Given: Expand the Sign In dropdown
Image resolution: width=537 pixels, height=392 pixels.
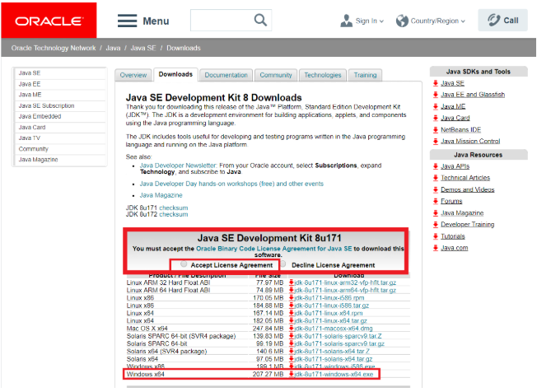Looking at the screenshot, I should click(370, 21).
